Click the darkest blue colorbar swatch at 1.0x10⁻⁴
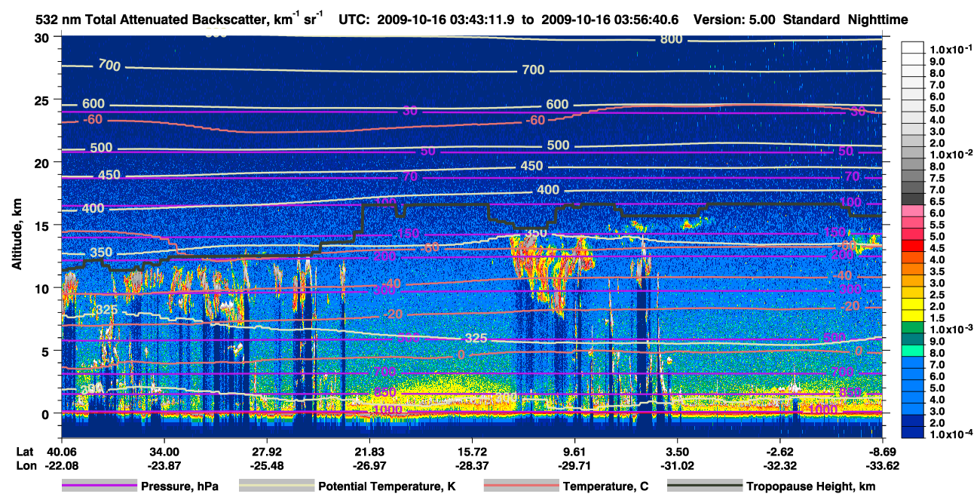Screen dimensions: 980x503 (x=913, y=433)
